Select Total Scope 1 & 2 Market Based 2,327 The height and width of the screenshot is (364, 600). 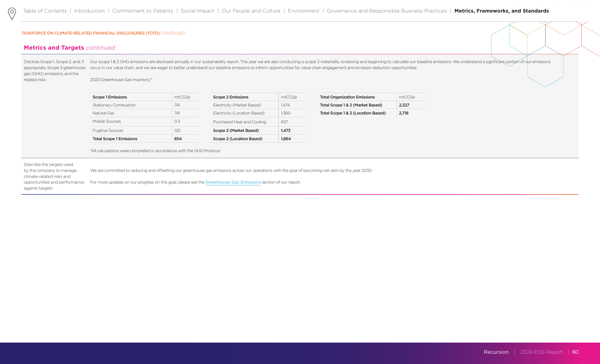[x=404, y=105]
